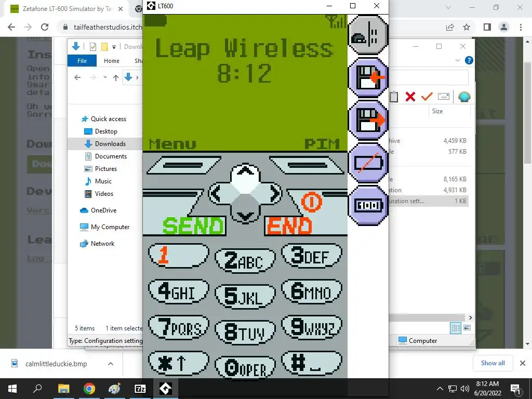Screen dimensions: 532x399
Task: Click the Explorer up-one-level arrow
Action: [116, 78]
